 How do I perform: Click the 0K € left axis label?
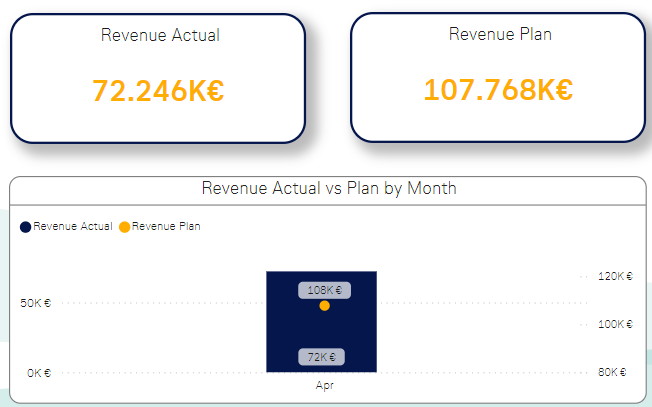[x=39, y=373]
